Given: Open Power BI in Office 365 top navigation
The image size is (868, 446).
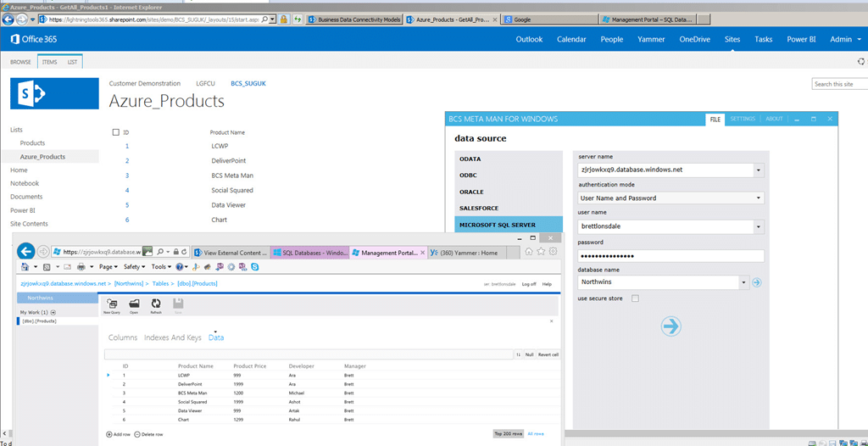Looking at the screenshot, I should [802, 39].
